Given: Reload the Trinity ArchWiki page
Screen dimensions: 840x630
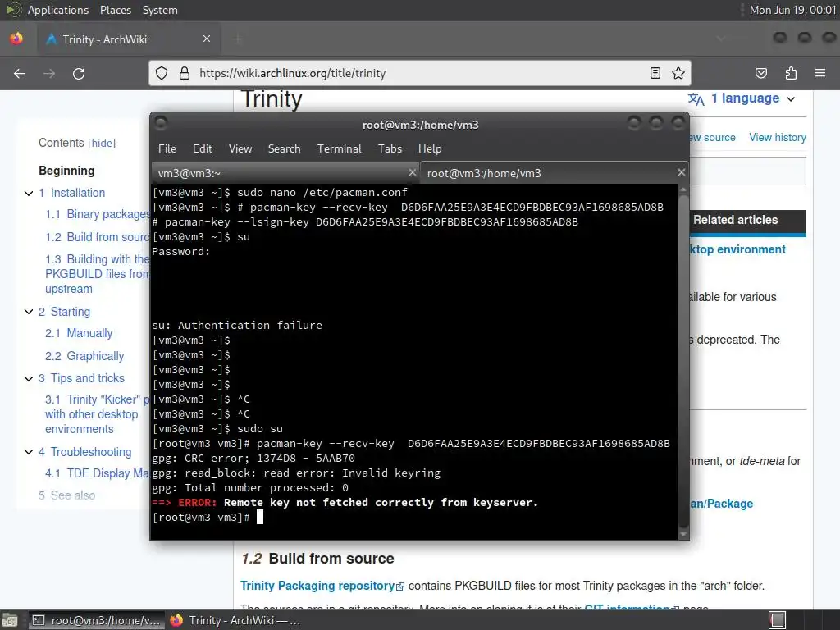Looking at the screenshot, I should click(79, 73).
